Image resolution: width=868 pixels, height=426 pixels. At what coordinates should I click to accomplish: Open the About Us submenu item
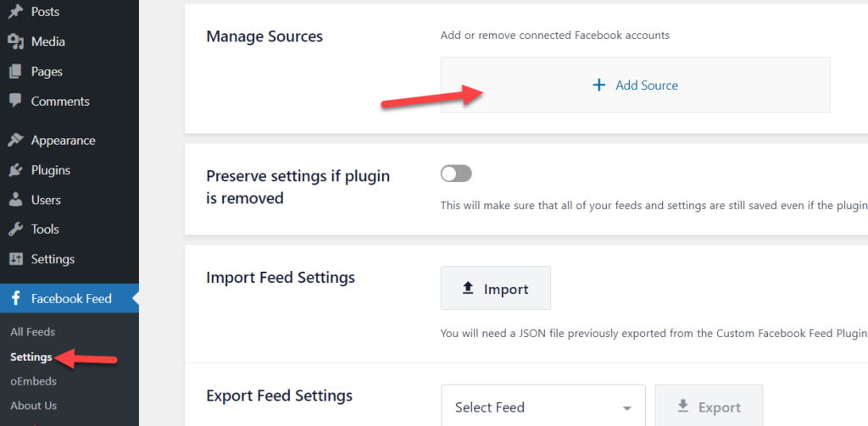click(x=33, y=406)
